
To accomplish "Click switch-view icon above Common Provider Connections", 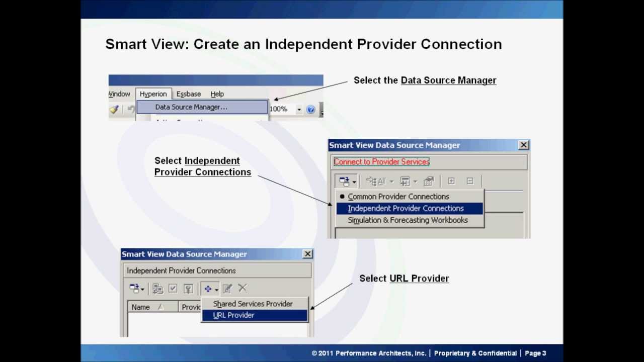I will [x=344, y=181].
